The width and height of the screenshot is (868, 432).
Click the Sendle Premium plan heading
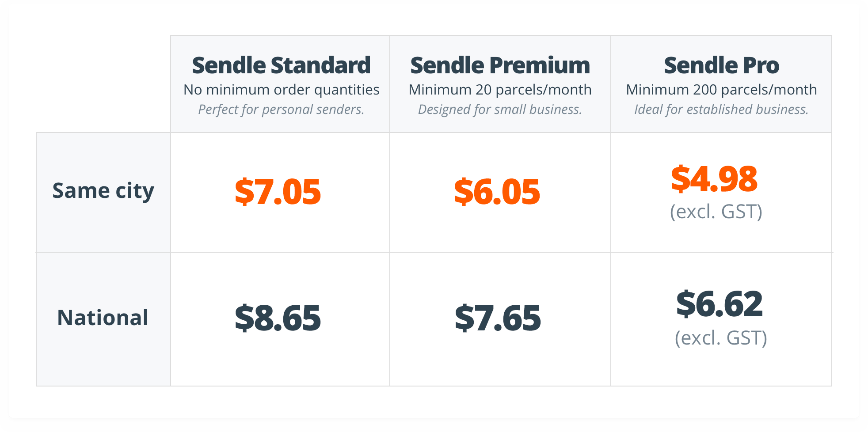click(x=500, y=65)
